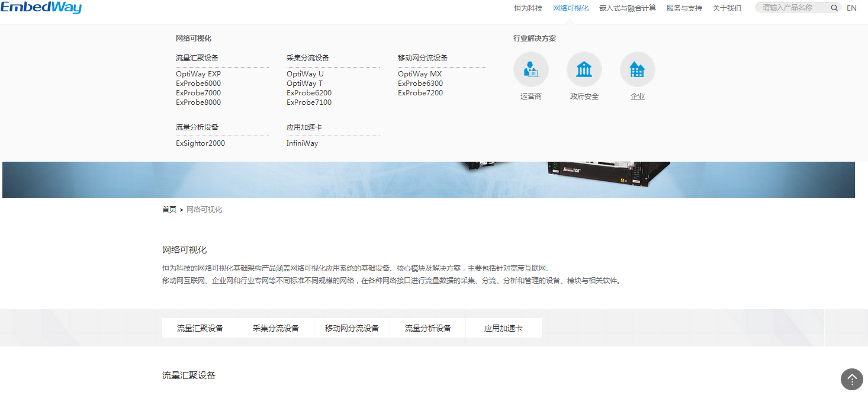Viewport: 868px width, 398px height.
Task: Click the banner equipment image
Action: pyautogui.click(x=429, y=179)
